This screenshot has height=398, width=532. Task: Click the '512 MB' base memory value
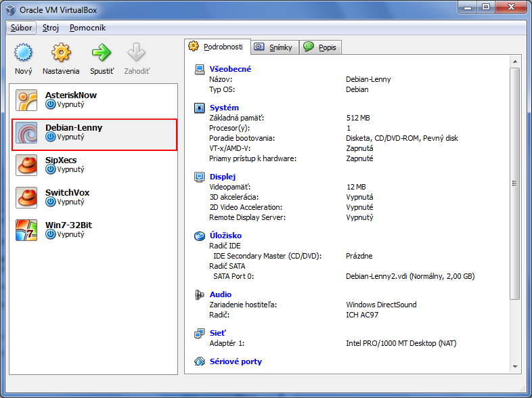[358, 118]
